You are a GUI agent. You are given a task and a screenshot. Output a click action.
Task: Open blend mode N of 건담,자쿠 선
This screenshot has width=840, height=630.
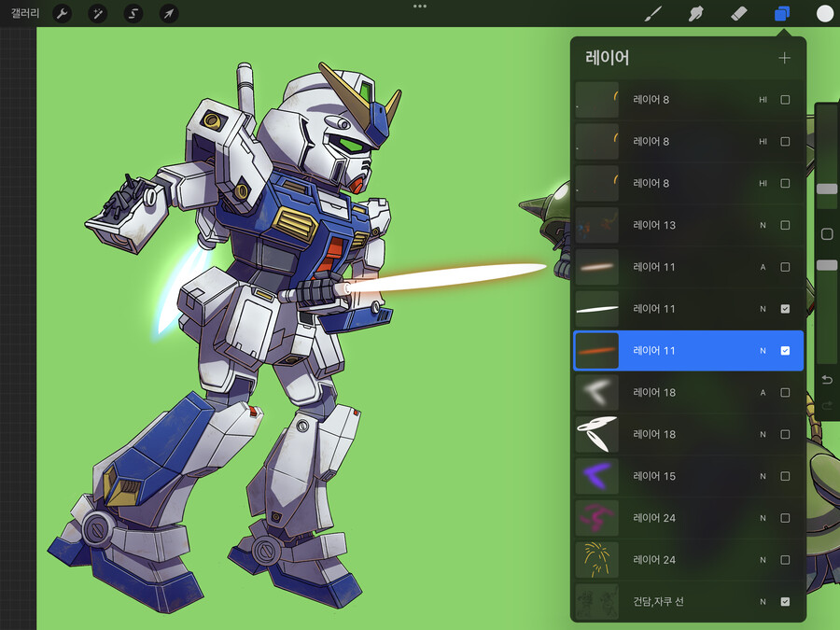pos(763,602)
